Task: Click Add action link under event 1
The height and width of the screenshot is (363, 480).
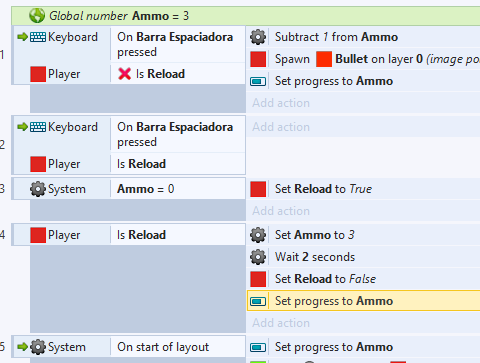Action: (x=281, y=103)
